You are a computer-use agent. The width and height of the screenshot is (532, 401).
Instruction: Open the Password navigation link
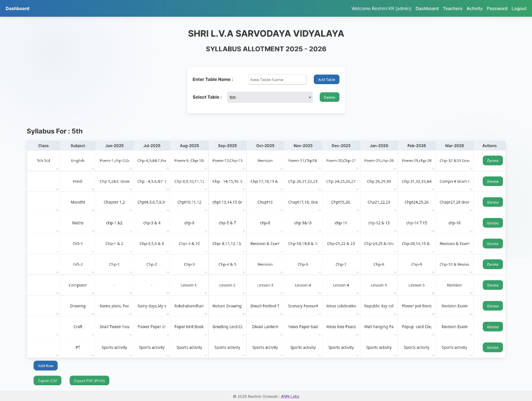click(497, 8)
